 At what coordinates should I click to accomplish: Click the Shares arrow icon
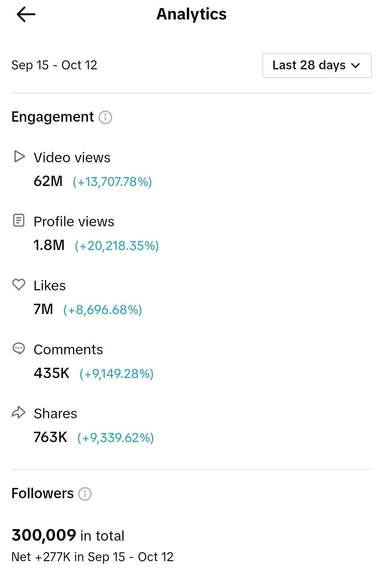coord(19,412)
